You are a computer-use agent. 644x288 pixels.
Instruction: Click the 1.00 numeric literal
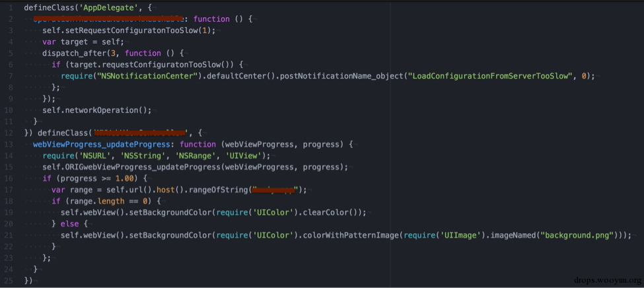[x=125, y=179]
